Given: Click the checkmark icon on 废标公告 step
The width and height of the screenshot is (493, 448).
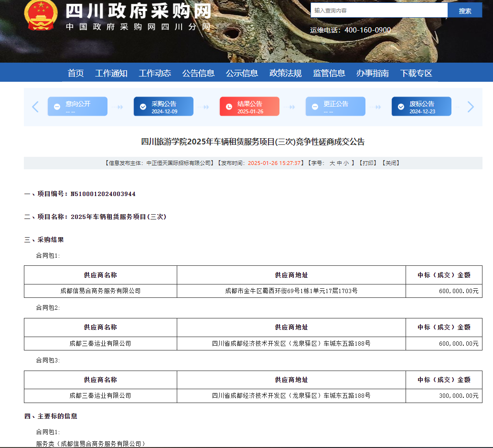Looking at the screenshot, I should point(401,107).
